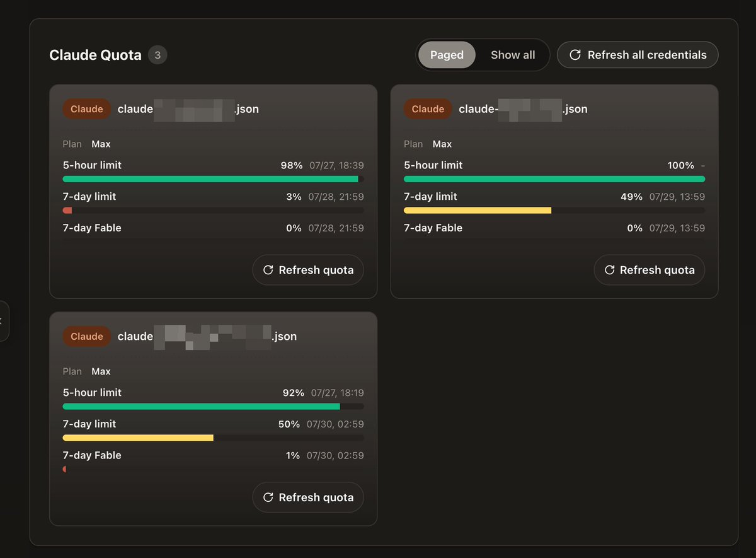
Task: Click the 49% usage value
Action: pos(631,197)
